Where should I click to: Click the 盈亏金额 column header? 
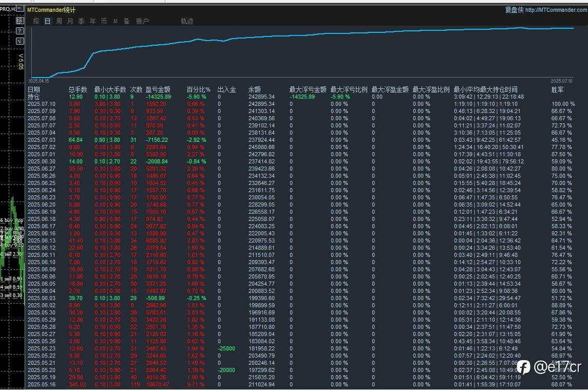pos(158,89)
